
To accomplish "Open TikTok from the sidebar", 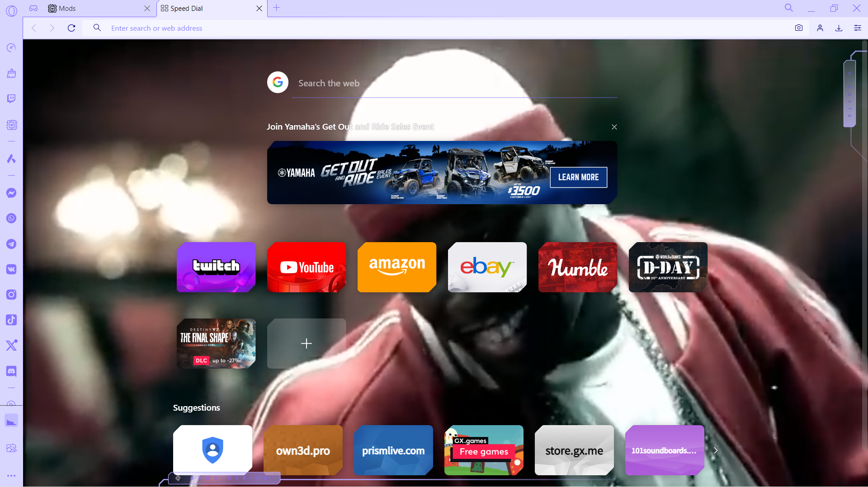I will coord(11,320).
